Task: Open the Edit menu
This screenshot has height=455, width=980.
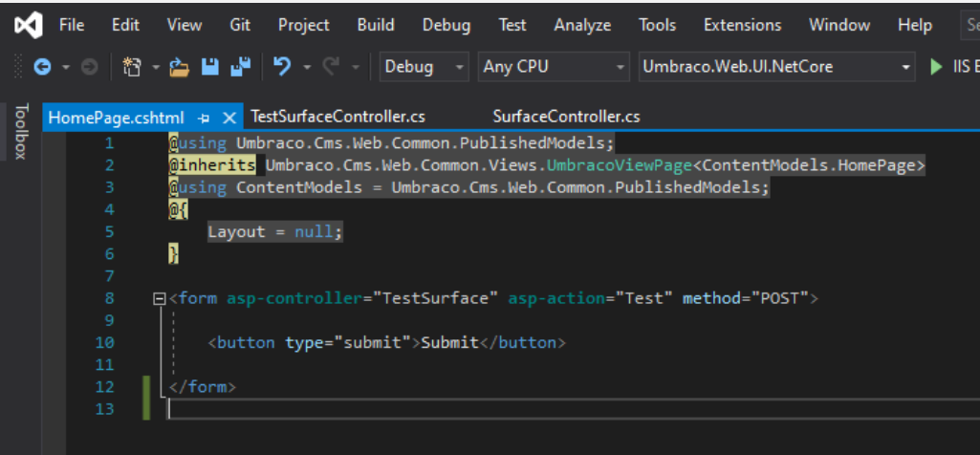Action: [125, 26]
